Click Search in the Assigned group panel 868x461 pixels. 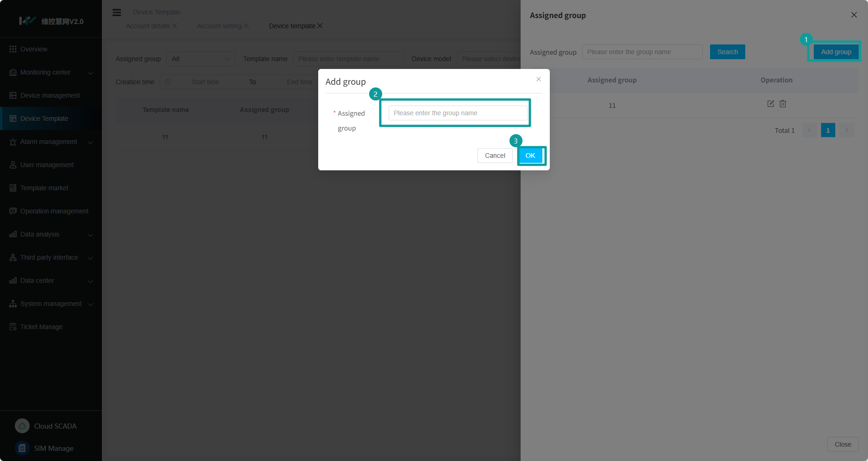tap(727, 52)
